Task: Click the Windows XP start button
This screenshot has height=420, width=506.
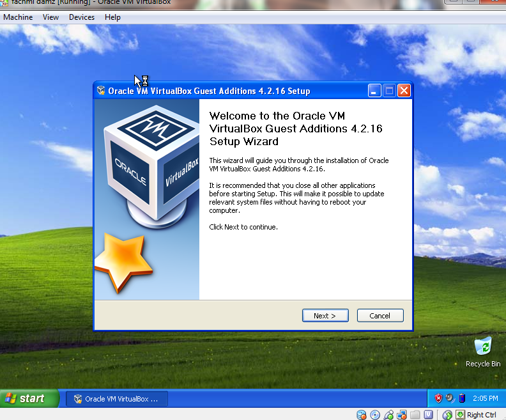Action: (29, 398)
